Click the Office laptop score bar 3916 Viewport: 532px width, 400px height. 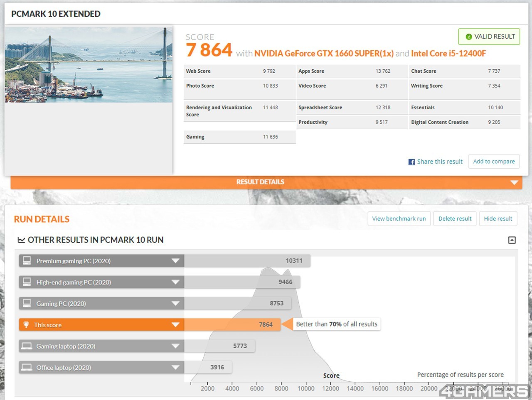(208, 367)
